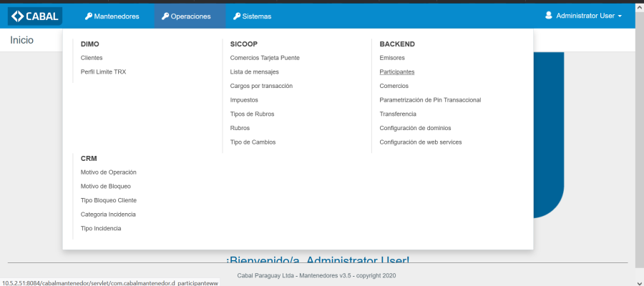
Task: Click the DIMO section heading
Action: coord(90,44)
